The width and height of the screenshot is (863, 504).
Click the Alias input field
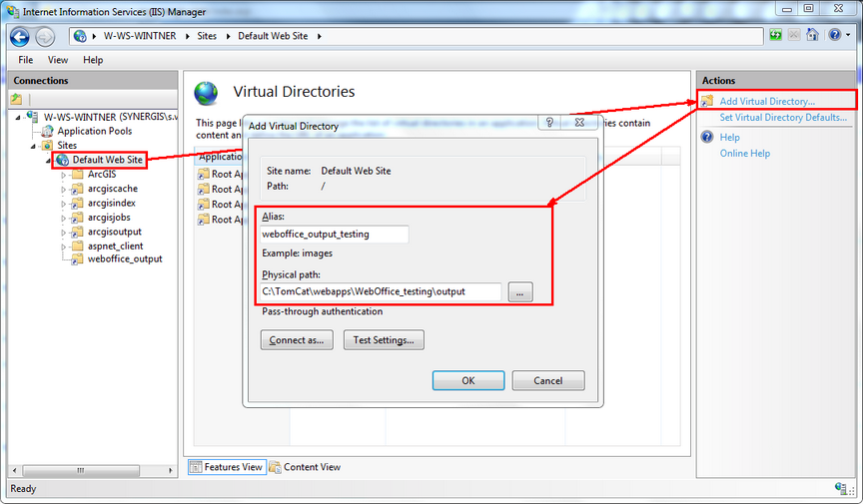pos(334,234)
